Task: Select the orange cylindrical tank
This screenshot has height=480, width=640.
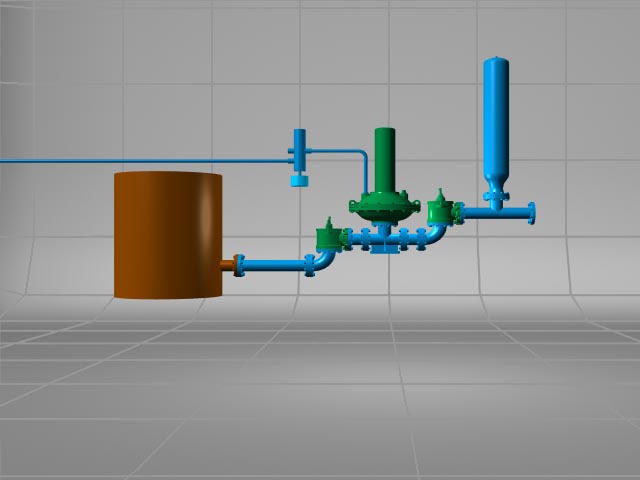Action: (165, 235)
